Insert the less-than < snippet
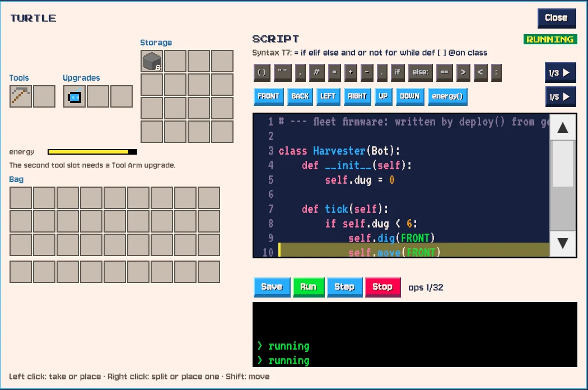The height and width of the screenshot is (390, 588). 480,72
